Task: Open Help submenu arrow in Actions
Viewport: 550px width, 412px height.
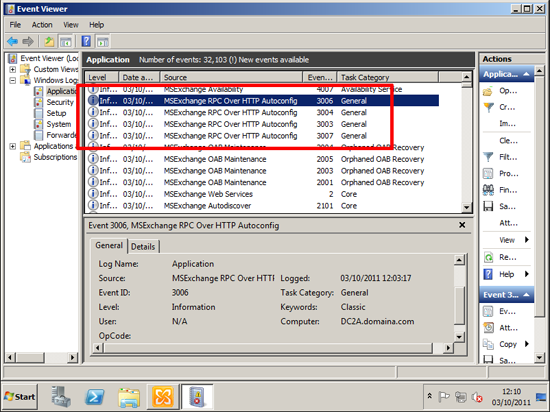Action: tap(527, 274)
